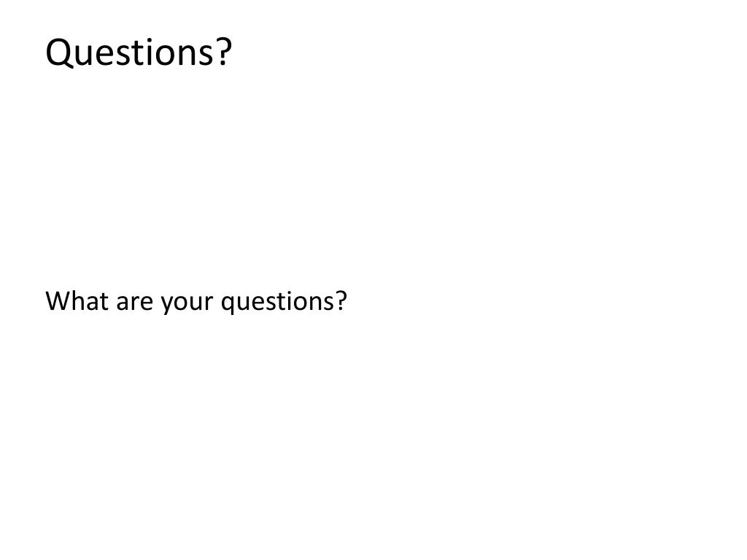Click the letter "y" in "your"
Screen dimensions: 747x560
click(167, 306)
